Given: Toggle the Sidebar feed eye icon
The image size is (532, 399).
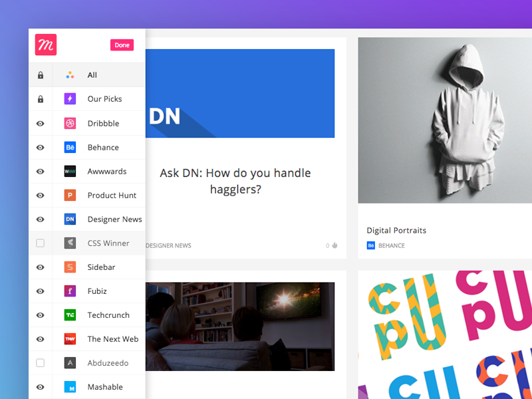Looking at the screenshot, I should point(41,267).
